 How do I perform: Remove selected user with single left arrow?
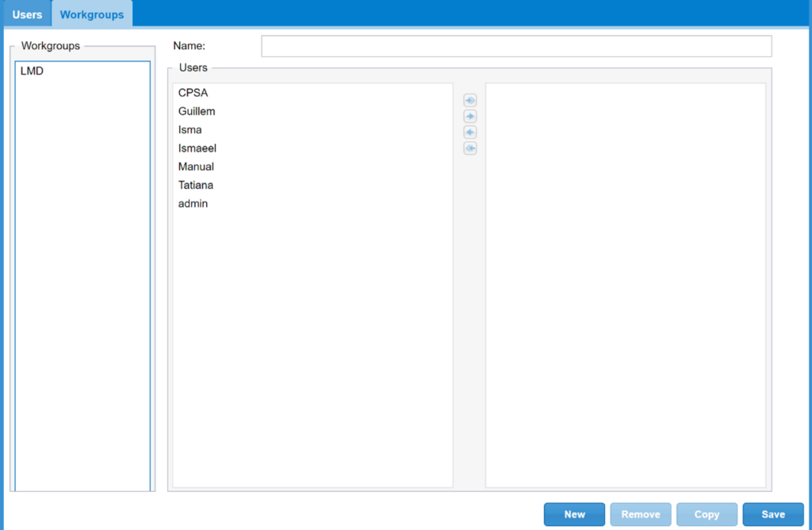pos(469,132)
